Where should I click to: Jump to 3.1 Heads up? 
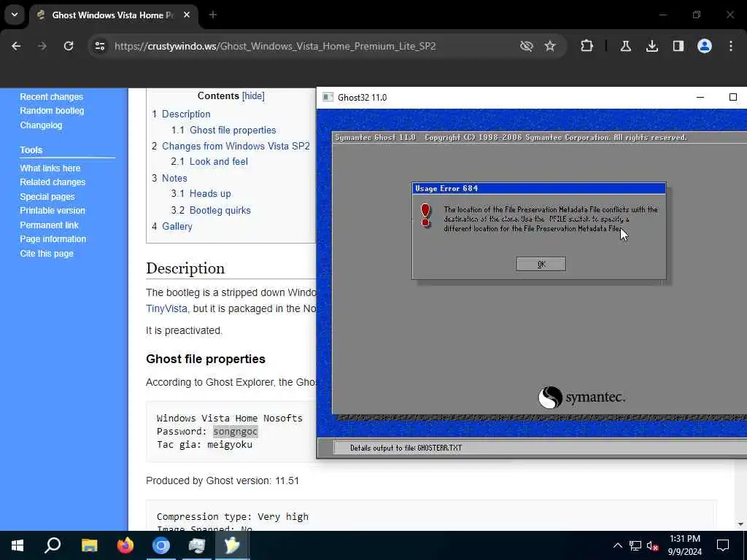201,193
